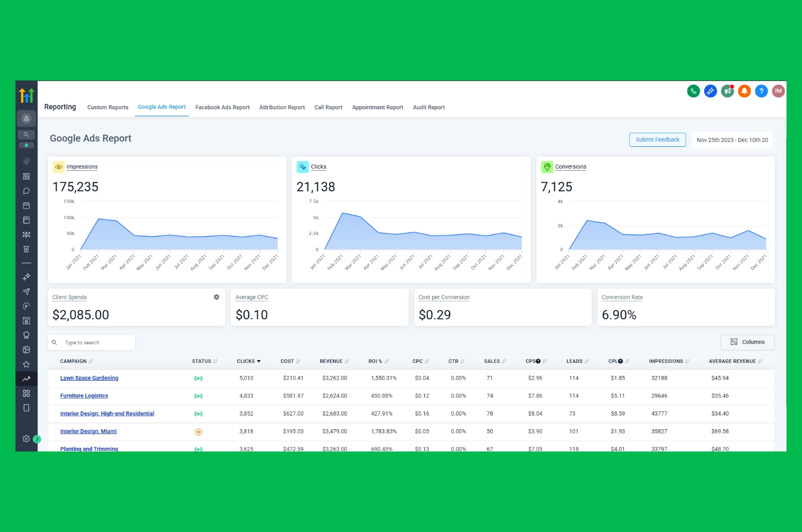Screen dimensions: 802x532
Task: Open the star Reputation icon in sidebar
Action: (26, 364)
